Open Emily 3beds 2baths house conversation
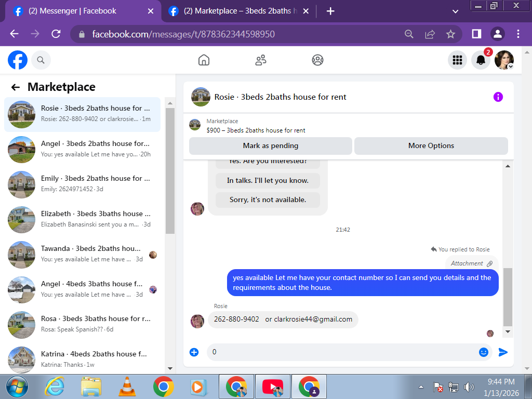The image size is (532, 399). [x=82, y=184]
